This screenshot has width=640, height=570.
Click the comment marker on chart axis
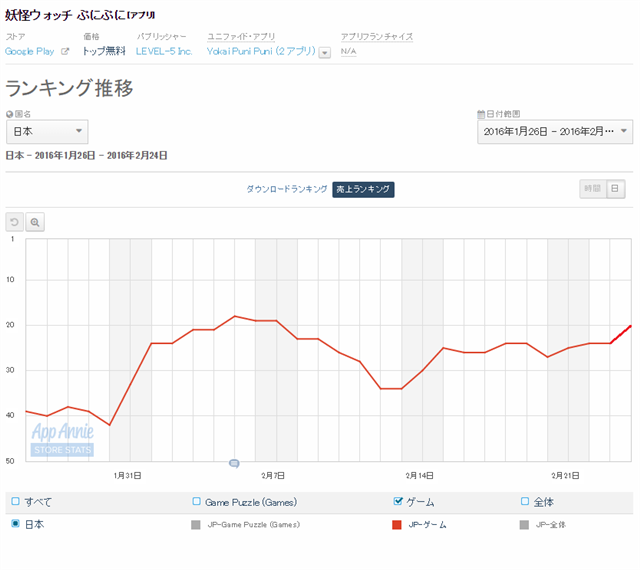coord(234,463)
